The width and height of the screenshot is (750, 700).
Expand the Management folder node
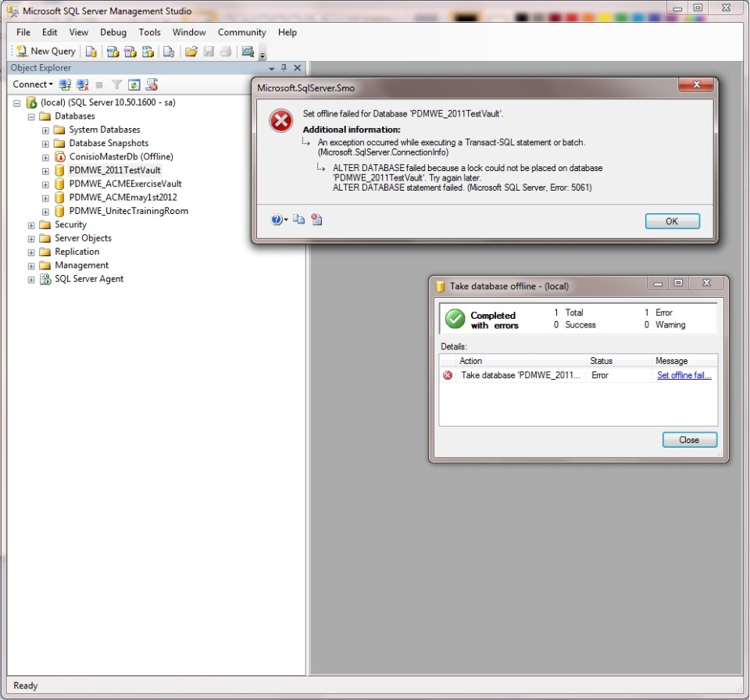[31, 266]
